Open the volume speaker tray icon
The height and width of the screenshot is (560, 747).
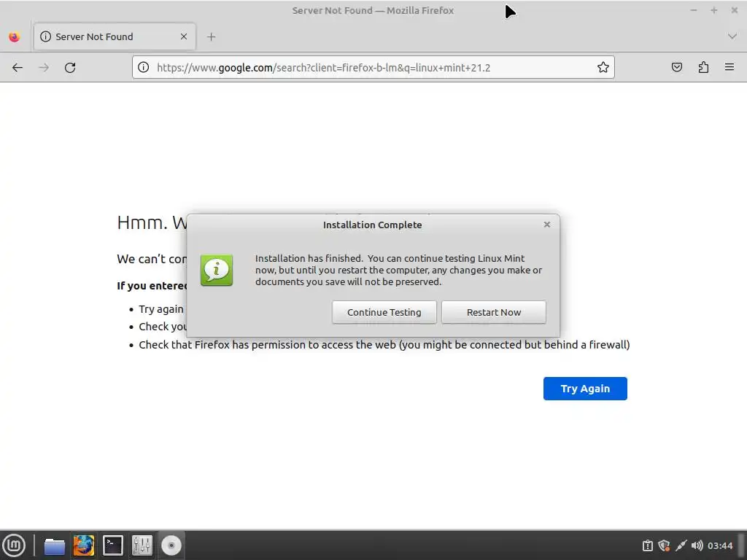(697, 545)
